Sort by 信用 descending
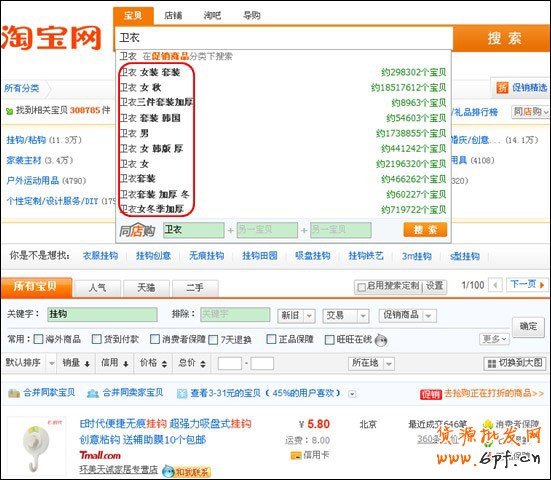 tap(115, 363)
